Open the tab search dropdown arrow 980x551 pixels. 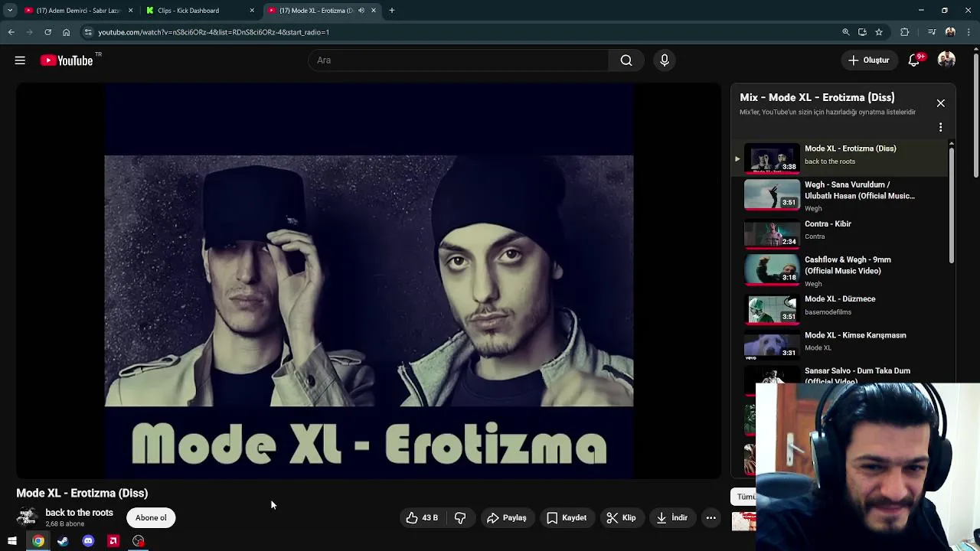[10, 11]
